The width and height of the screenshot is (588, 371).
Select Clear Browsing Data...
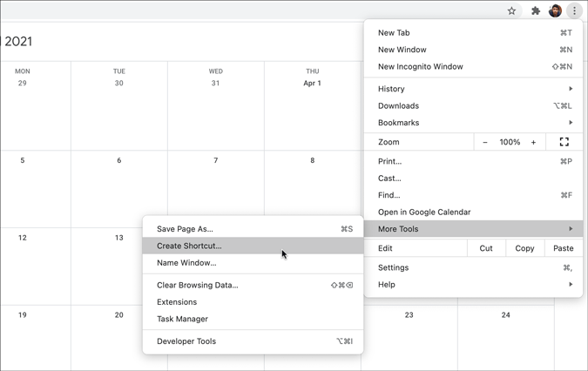pos(253,285)
